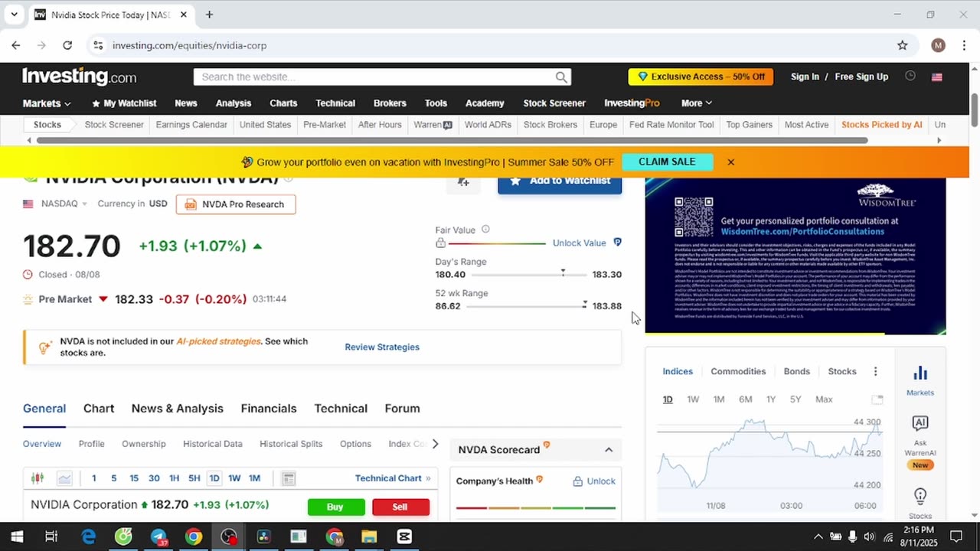Open the Chrome profile avatar
The width and height of the screenshot is (980, 551).
point(938,45)
